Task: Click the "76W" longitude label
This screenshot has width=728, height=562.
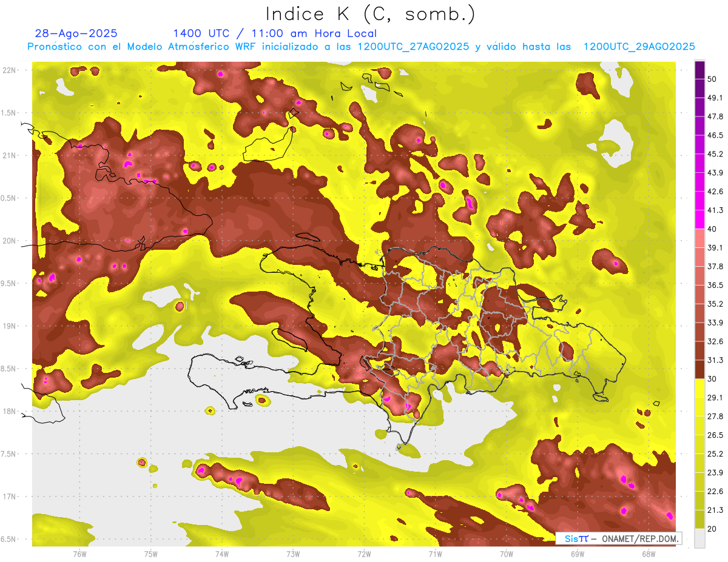Action: pos(79,554)
